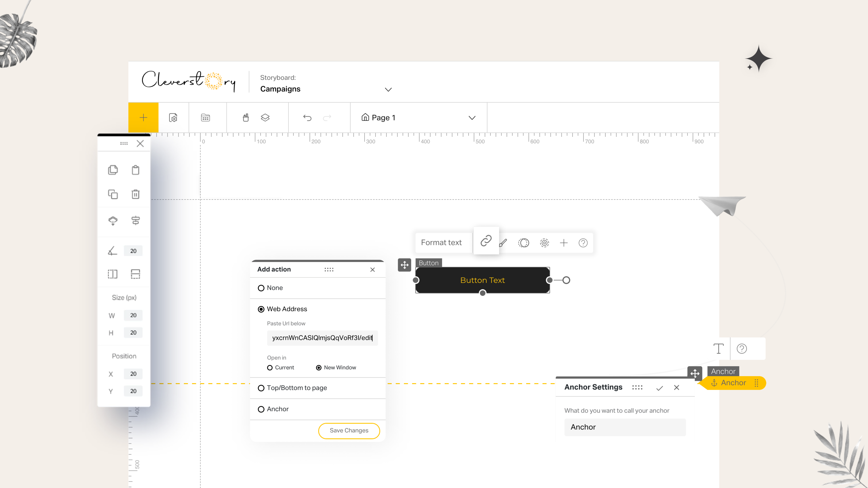
Task: Delete element with trash icon
Action: click(x=135, y=194)
